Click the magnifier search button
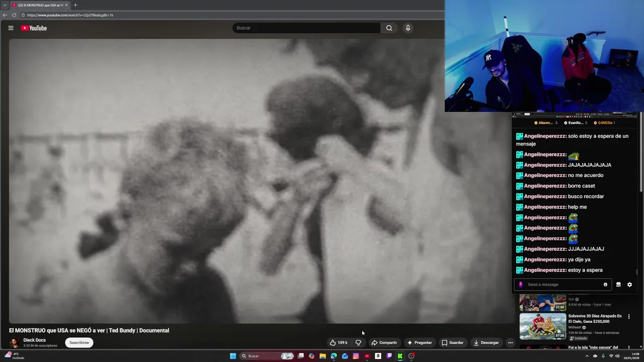The width and height of the screenshot is (644, 362). click(389, 28)
